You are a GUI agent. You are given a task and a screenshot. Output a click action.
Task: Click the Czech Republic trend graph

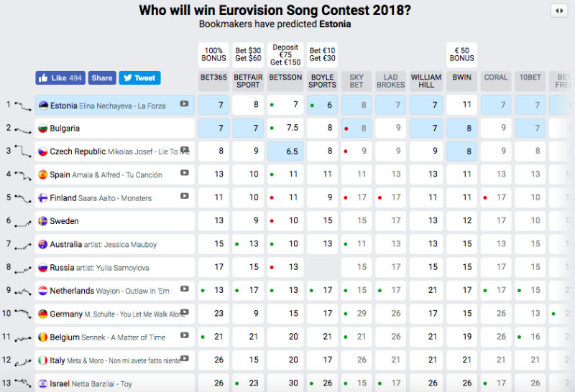pyautogui.click(x=23, y=151)
